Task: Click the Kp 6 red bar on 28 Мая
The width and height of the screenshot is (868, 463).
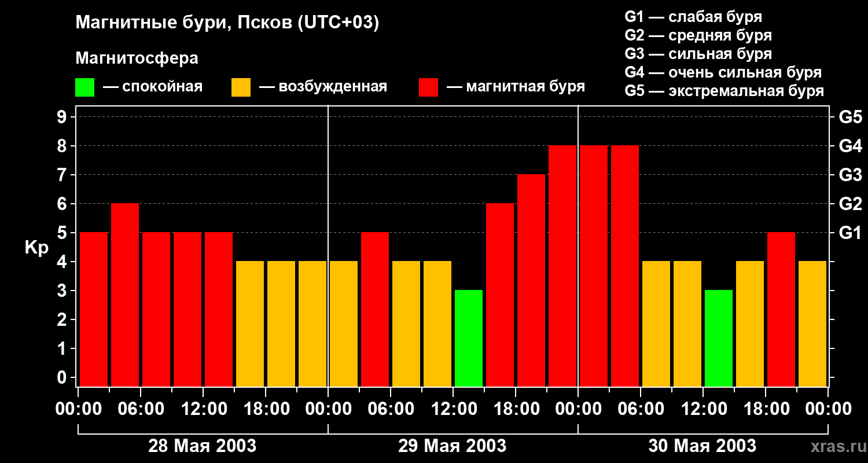Action: click(x=125, y=295)
